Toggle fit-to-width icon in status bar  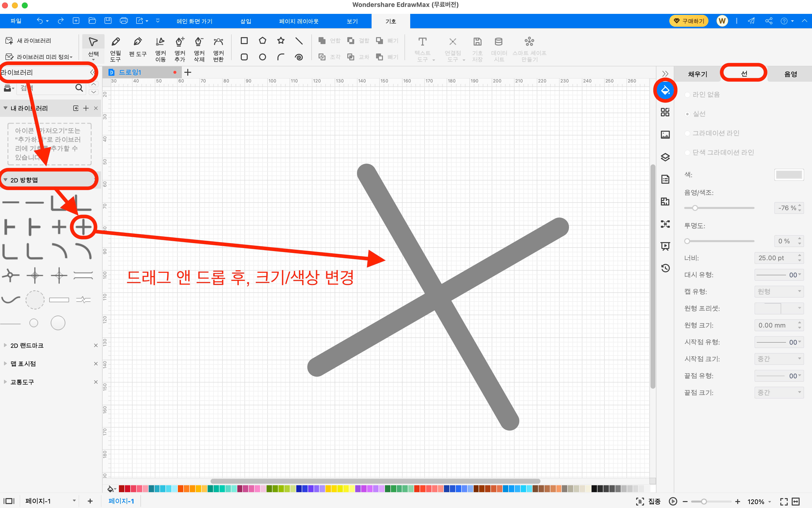(796, 501)
